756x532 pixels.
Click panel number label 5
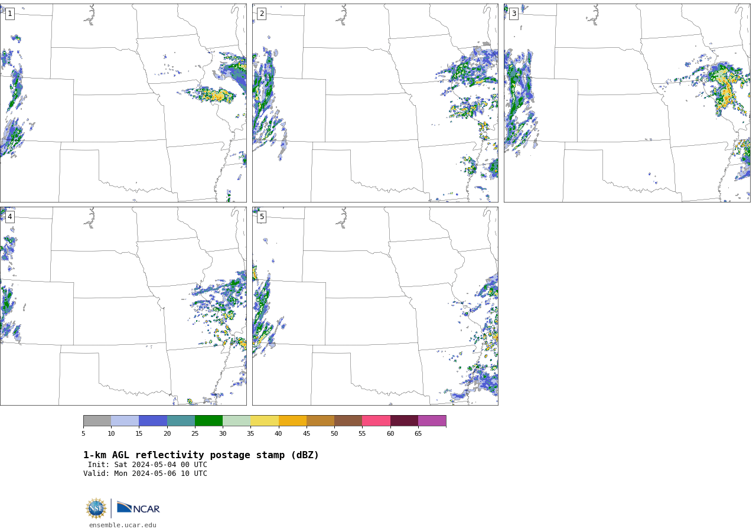click(262, 217)
